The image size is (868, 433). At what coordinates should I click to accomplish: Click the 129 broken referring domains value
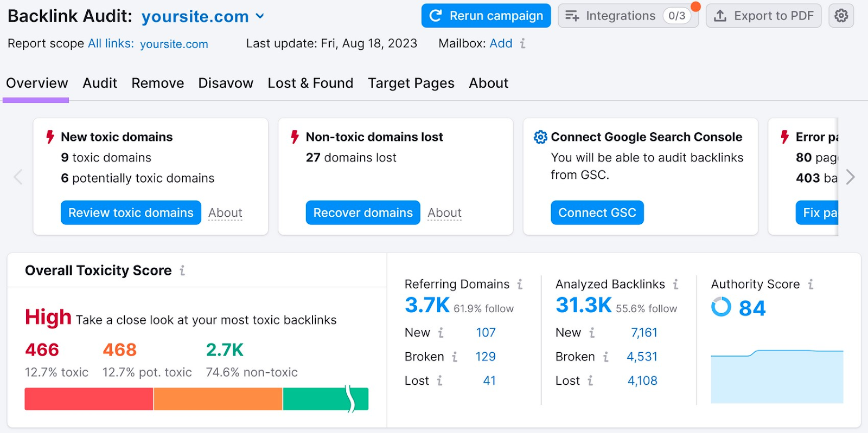click(486, 357)
